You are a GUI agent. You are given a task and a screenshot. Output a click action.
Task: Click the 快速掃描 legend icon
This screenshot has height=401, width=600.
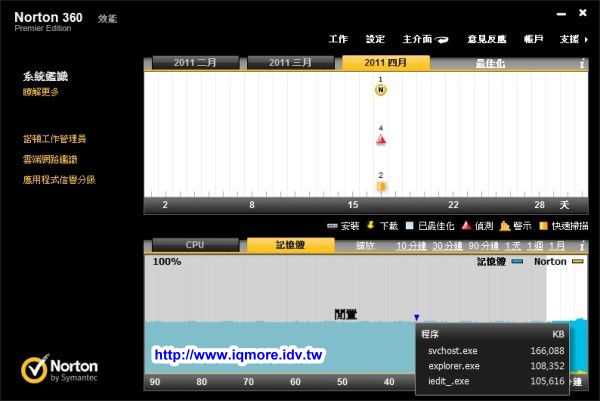pos(543,226)
